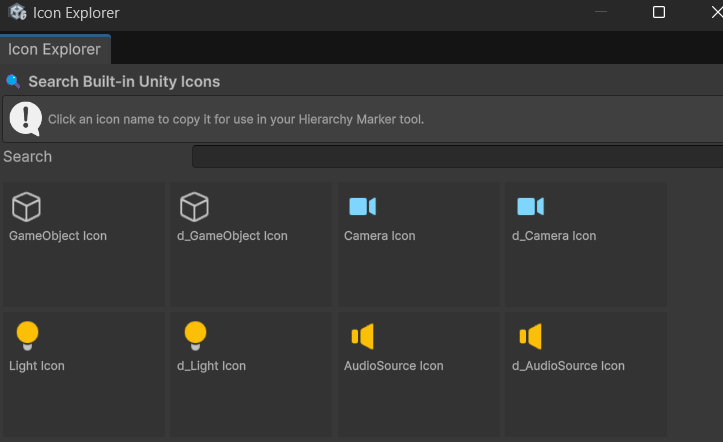This screenshot has width=723, height=442.
Task: Click the cube image above GameObject Icon label
Action: (26, 207)
